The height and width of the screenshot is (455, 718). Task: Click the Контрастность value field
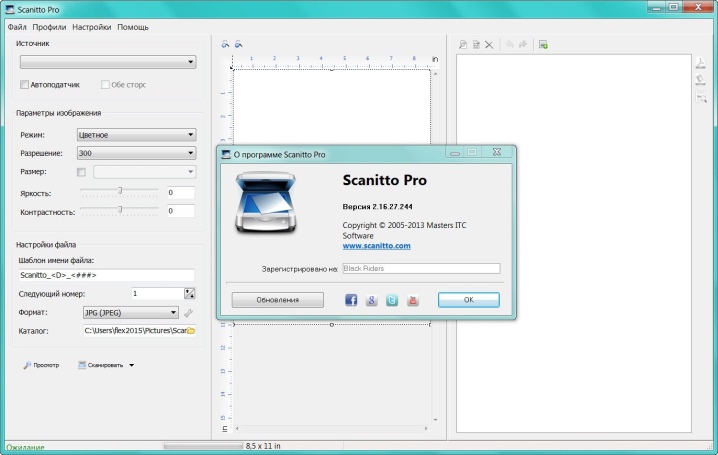181,211
